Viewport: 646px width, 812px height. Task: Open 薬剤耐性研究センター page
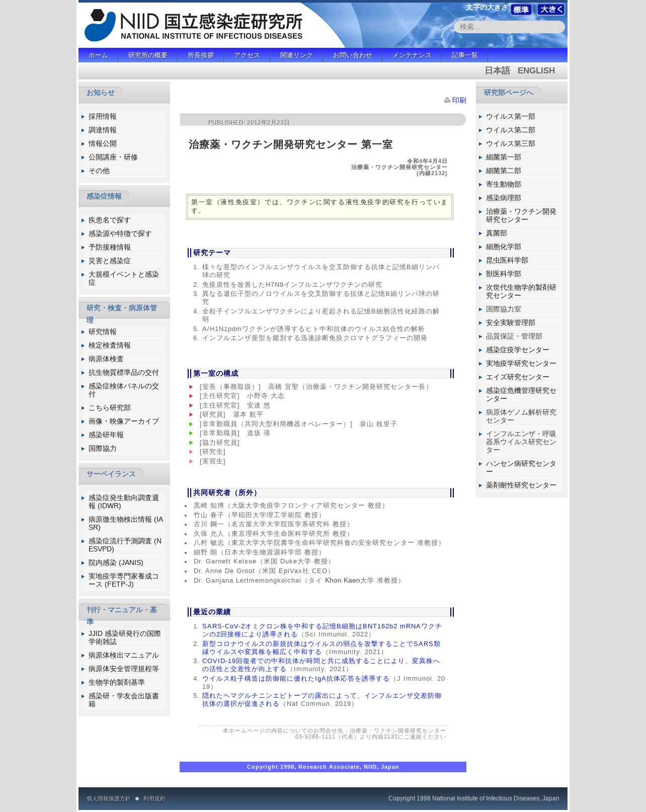521,485
